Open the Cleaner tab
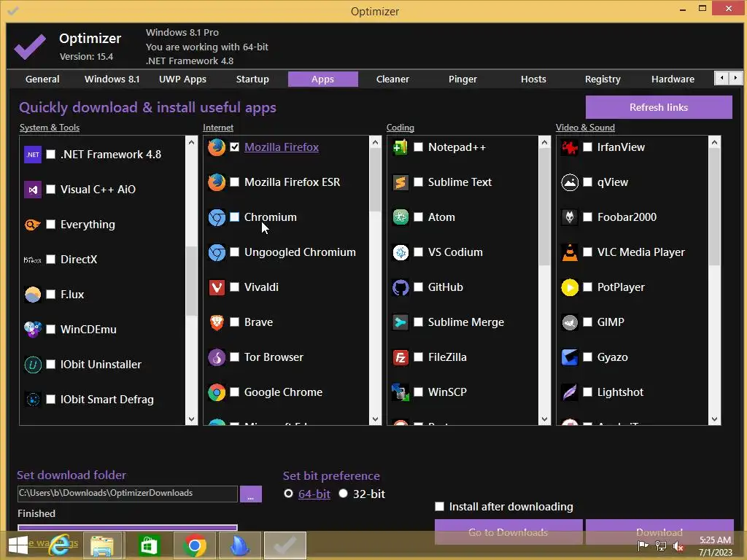The height and width of the screenshot is (560, 747). click(392, 79)
